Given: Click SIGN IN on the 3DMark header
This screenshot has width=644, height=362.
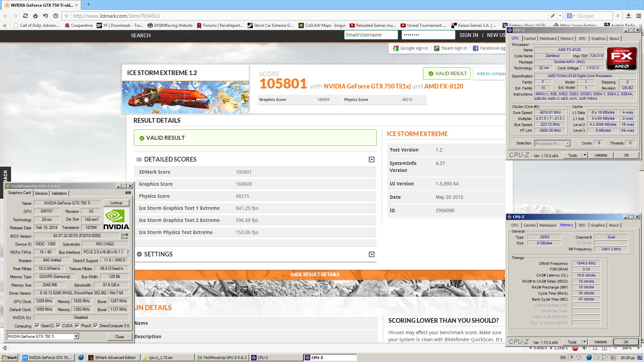Looking at the screenshot, I should click(x=469, y=35).
